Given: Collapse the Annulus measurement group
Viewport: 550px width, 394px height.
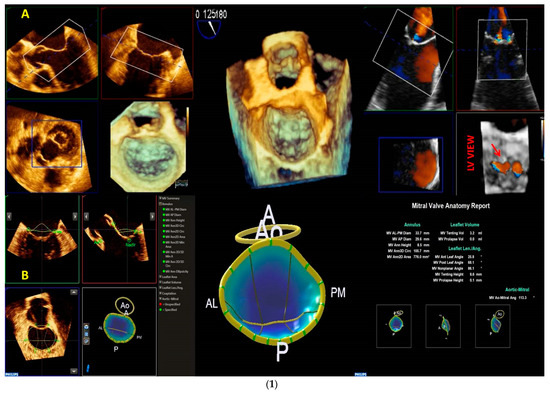Looking at the screenshot, I should pos(161,204).
